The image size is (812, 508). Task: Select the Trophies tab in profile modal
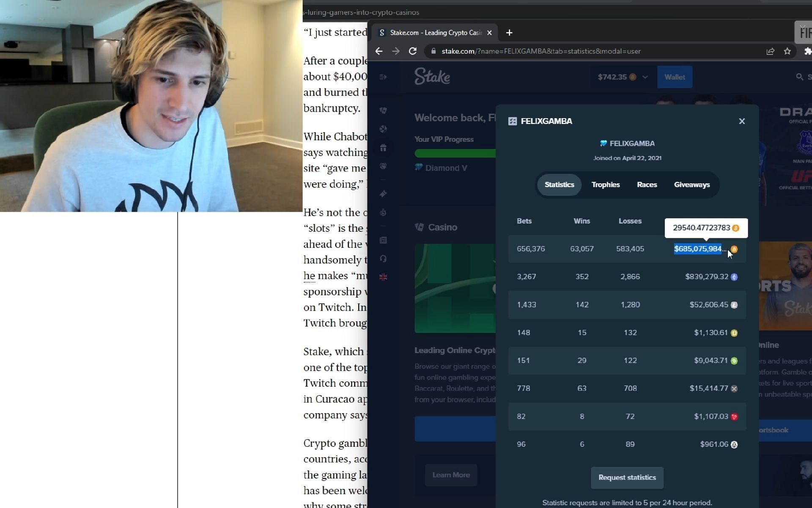(x=606, y=184)
